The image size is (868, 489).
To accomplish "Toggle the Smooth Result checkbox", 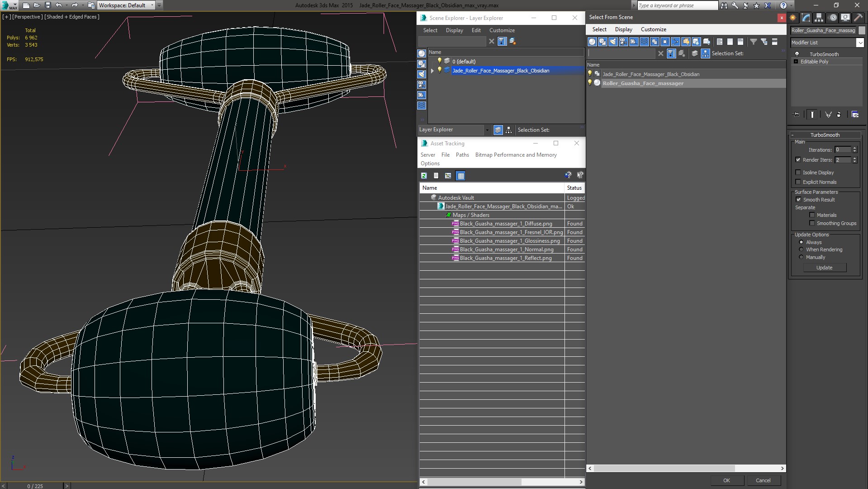I will point(798,200).
